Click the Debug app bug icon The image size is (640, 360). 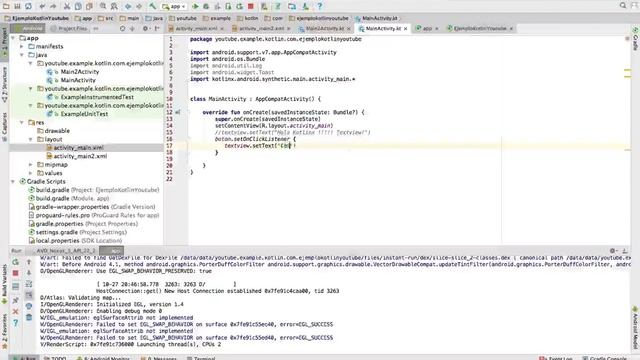[x=206, y=6]
